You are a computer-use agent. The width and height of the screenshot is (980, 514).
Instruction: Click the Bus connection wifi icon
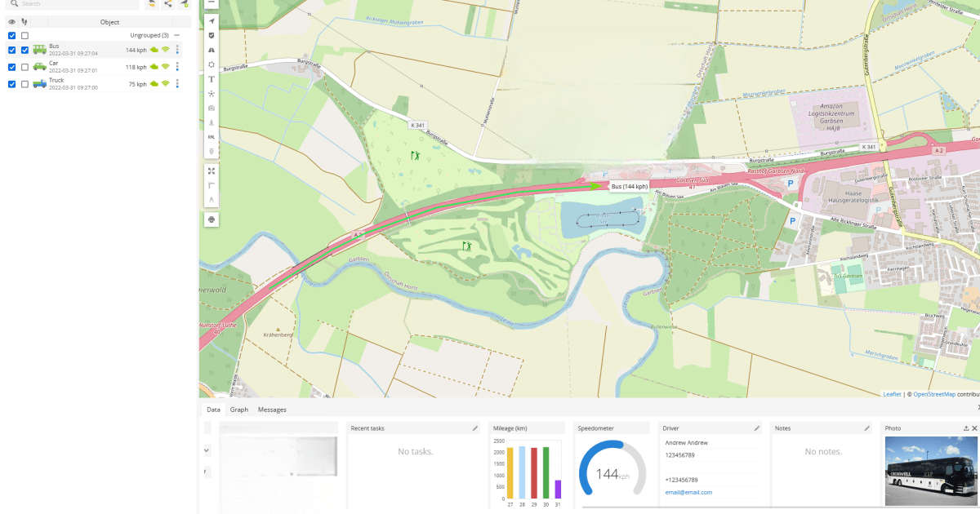(165, 50)
